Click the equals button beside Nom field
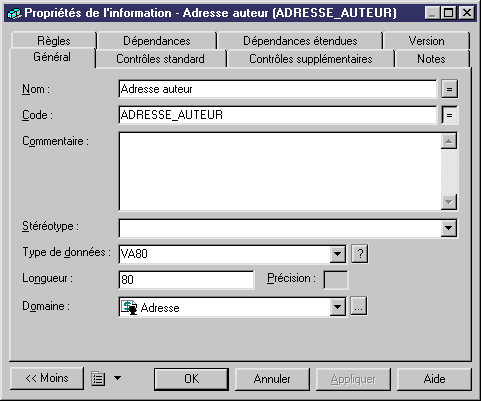 click(449, 89)
